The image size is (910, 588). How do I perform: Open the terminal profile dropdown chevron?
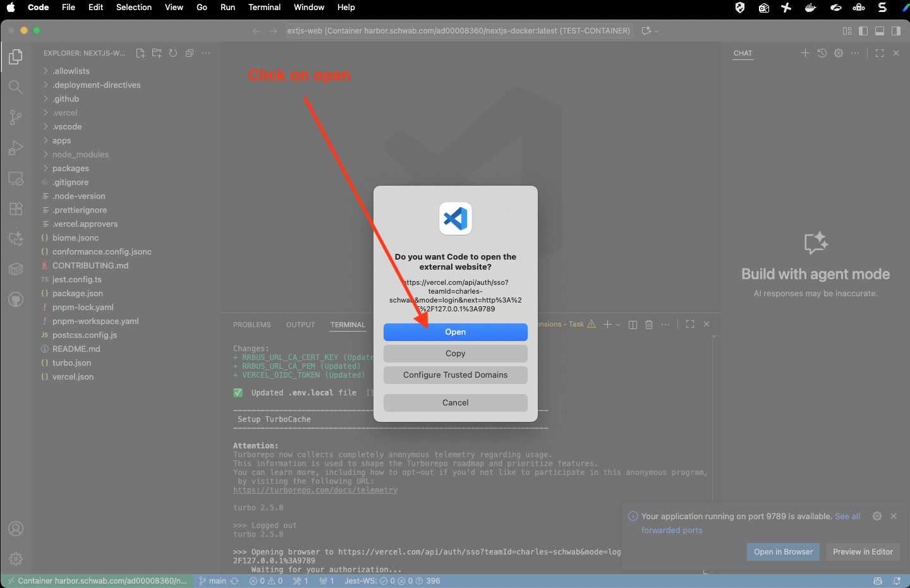click(x=617, y=323)
